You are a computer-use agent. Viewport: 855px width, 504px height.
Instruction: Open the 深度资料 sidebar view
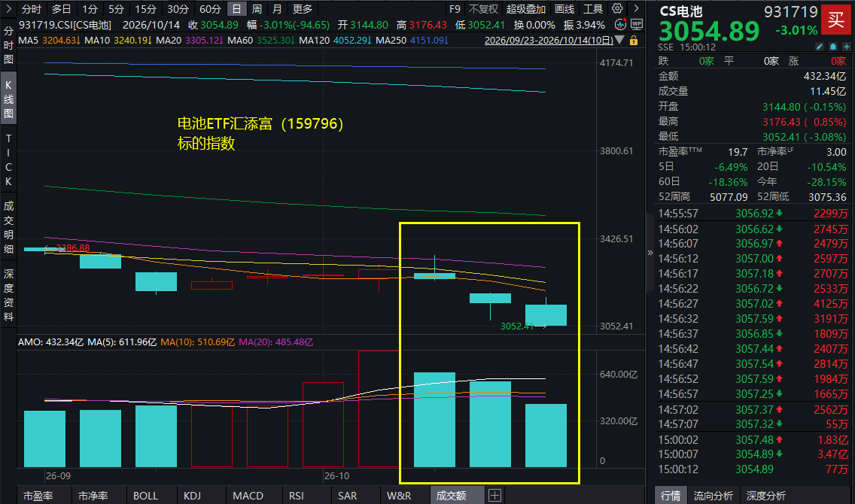pyautogui.click(x=8, y=295)
